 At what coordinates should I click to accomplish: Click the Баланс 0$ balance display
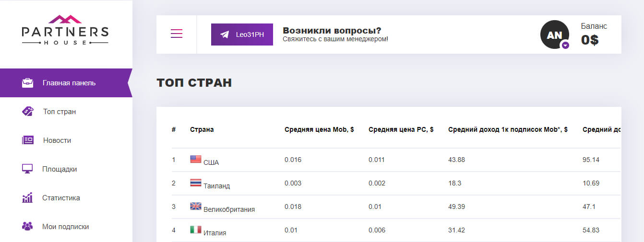click(x=593, y=35)
